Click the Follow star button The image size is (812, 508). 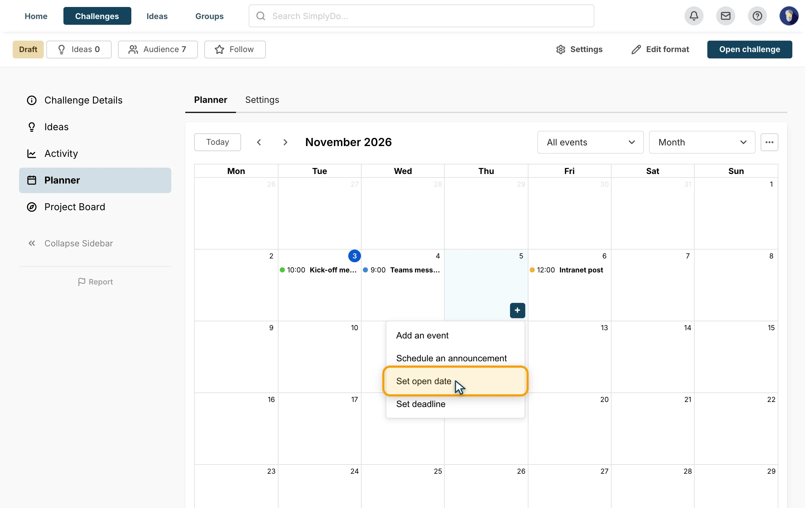235,50
